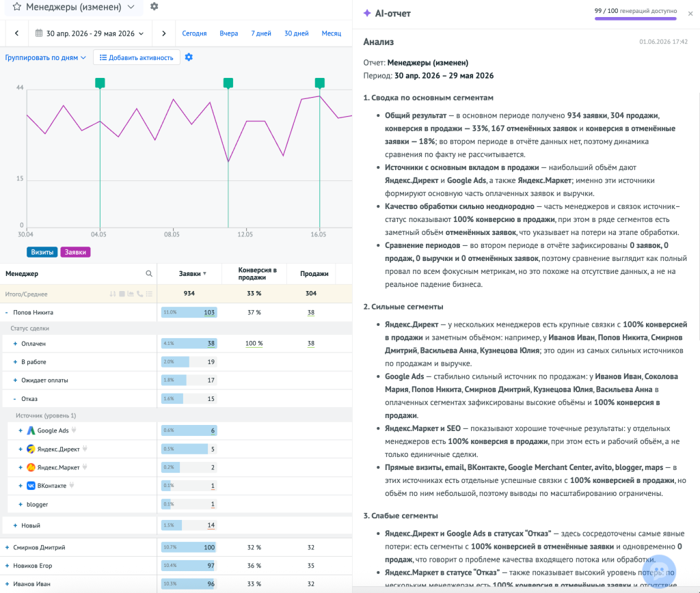
Task: Select 30 дней period shortcut
Action: (x=297, y=33)
